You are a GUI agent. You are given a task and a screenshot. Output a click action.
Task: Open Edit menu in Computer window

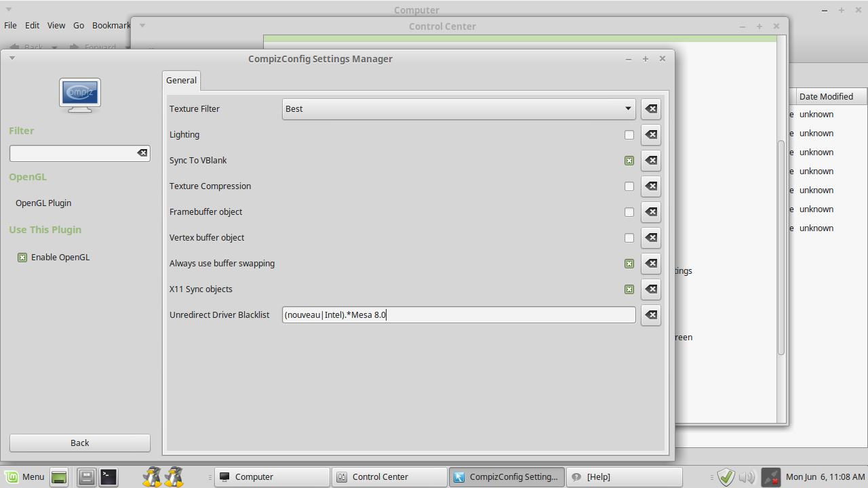point(33,25)
